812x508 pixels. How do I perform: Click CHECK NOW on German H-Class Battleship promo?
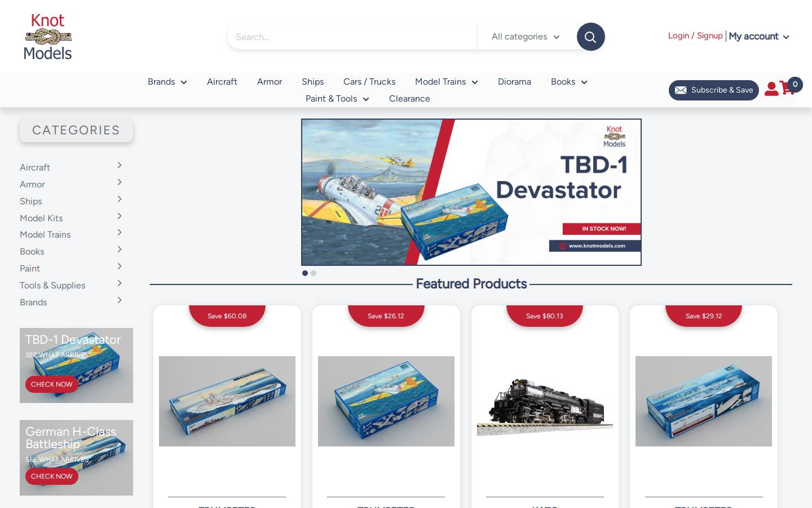tap(52, 476)
